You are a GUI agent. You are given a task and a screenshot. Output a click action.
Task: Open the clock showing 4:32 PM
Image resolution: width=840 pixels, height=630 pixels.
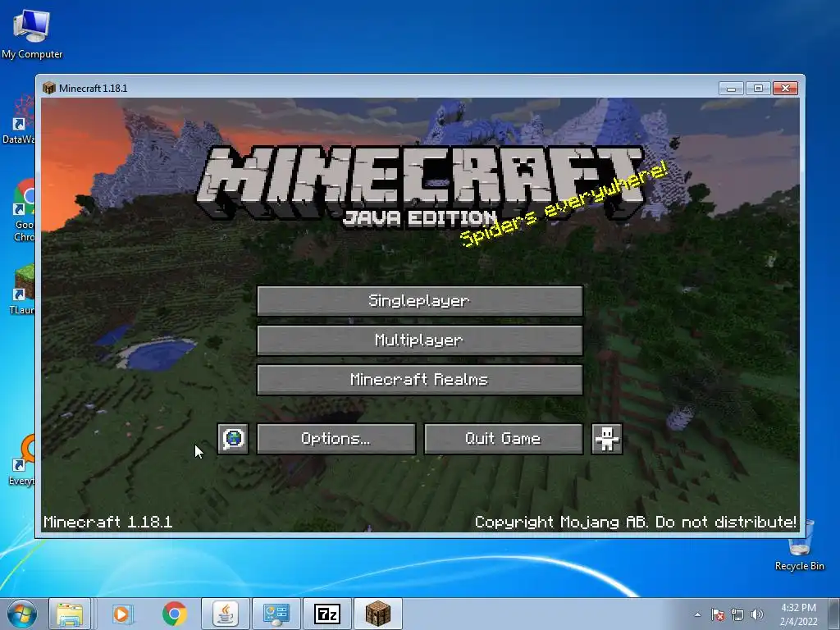click(x=798, y=614)
